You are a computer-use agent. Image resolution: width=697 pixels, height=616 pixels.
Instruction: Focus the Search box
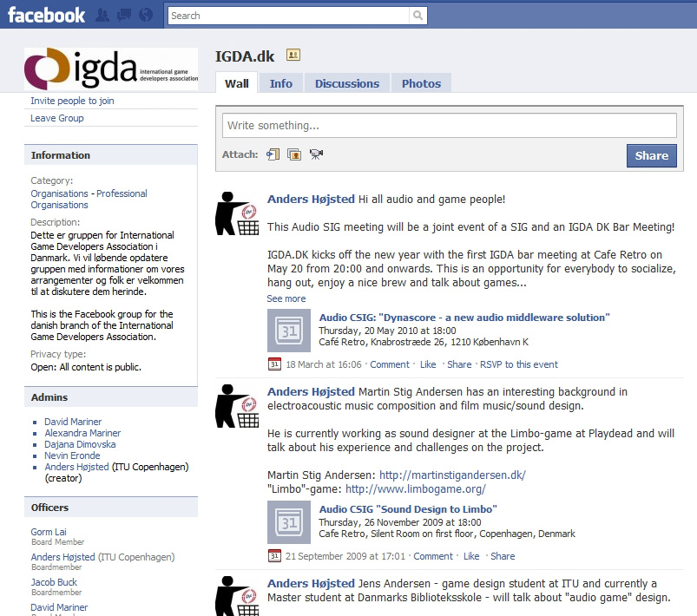click(x=288, y=16)
